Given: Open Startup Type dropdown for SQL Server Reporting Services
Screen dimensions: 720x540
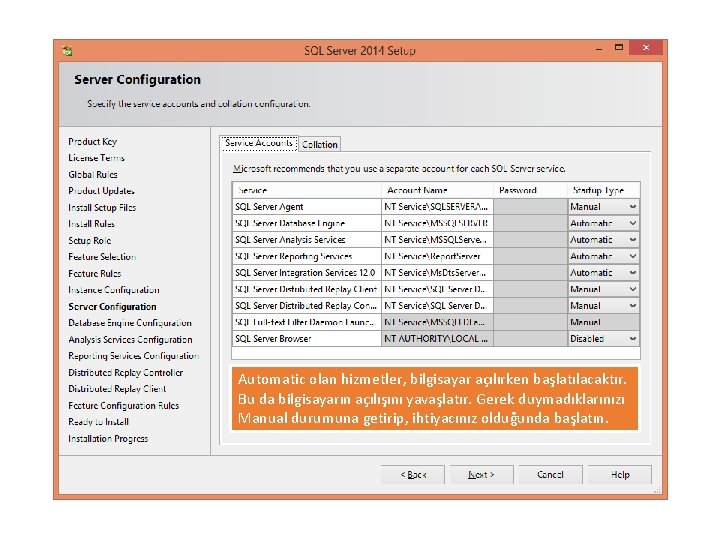Looking at the screenshot, I should pyautogui.click(x=633, y=256).
